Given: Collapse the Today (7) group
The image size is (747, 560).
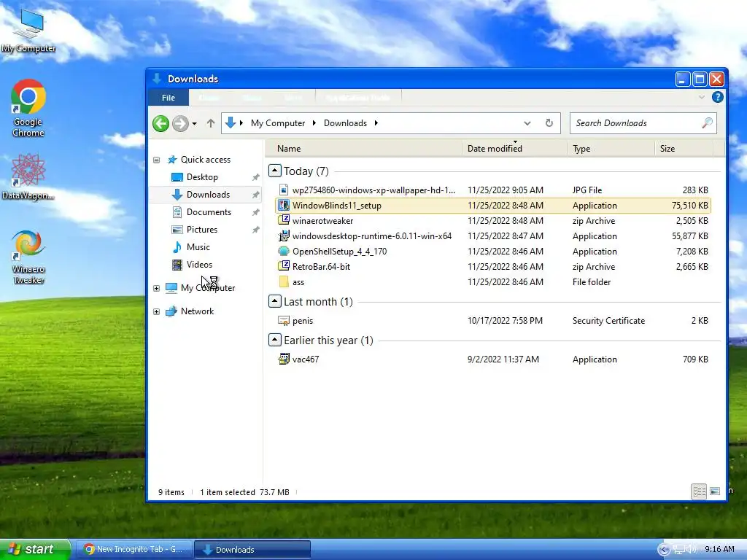Looking at the screenshot, I should tap(274, 171).
